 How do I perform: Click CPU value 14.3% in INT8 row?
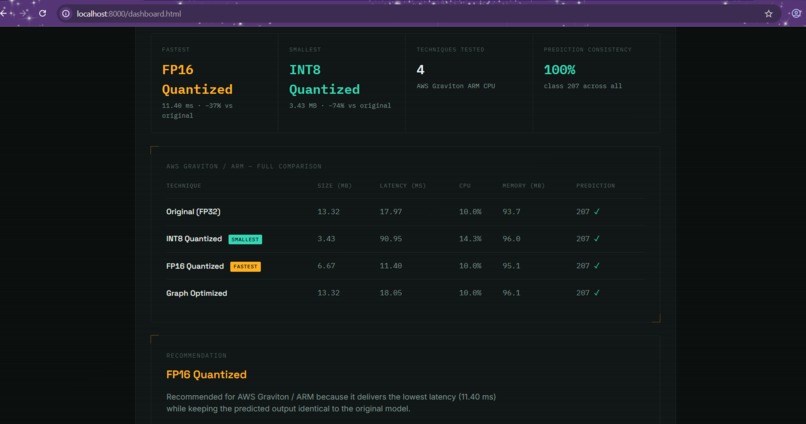pyautogui.click(x=470, y=239)
